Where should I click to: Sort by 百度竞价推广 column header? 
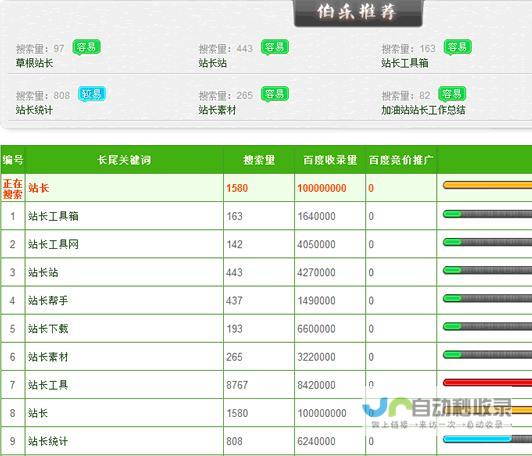click(x=401, y=160)
